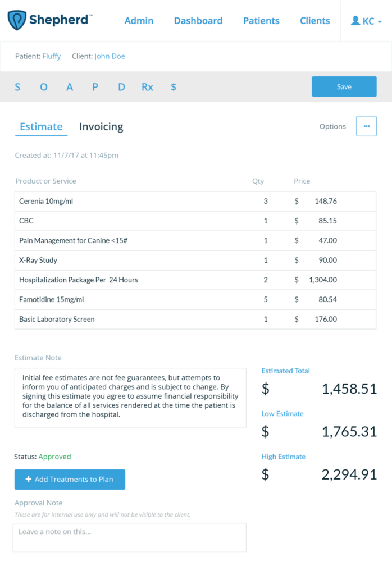Select the D diagnostics icon
Screen dimensions: 392x575
point(121,86)
